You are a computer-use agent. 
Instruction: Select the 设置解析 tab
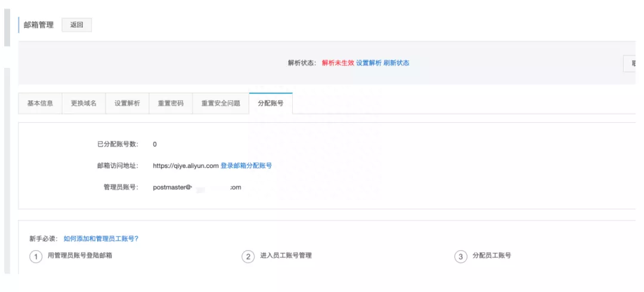tap(127, 103)
